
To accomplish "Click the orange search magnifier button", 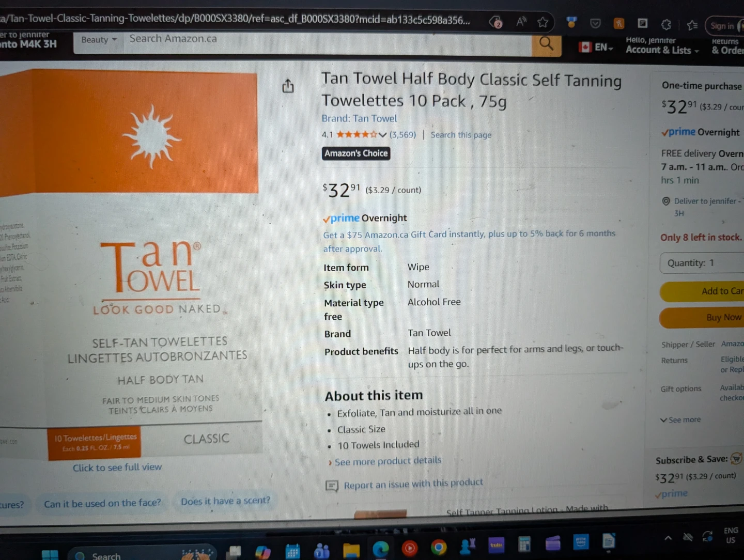I will (x=546, y=44).
